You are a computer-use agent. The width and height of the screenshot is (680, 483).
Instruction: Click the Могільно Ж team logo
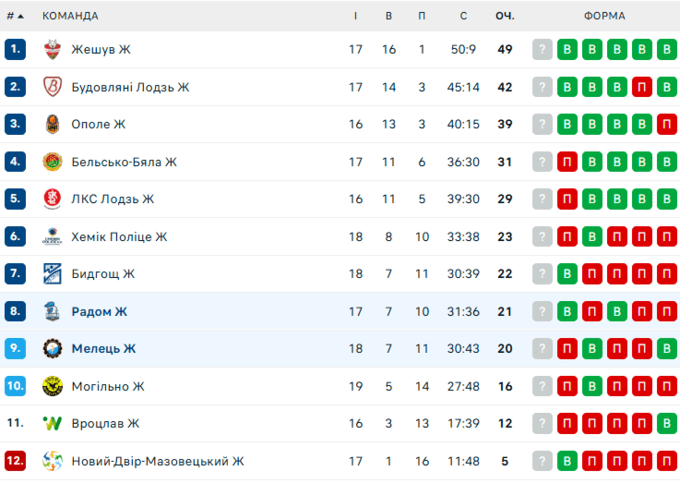pyautogui.click(x=53, y=386)
